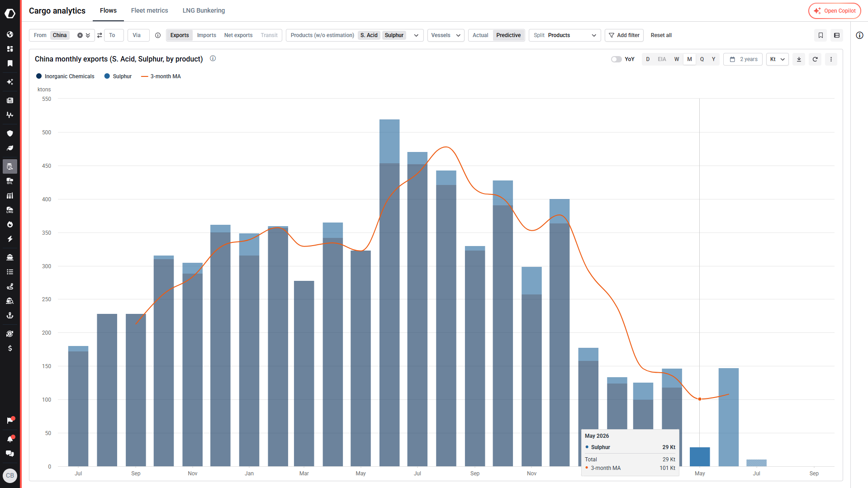This screenshot has width=868, height=488.
Task: Bookmark this view using toolbar bookmark icon
Action: (821, 35)
